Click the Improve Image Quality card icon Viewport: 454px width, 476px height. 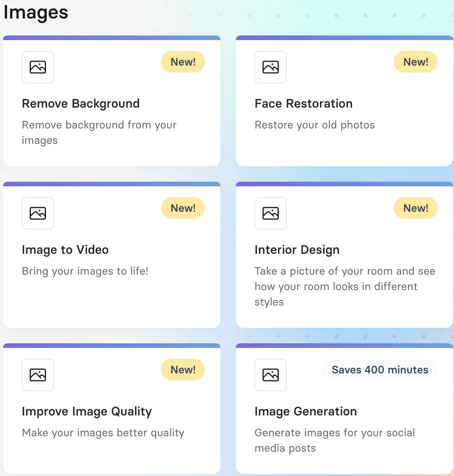[38, 375]
